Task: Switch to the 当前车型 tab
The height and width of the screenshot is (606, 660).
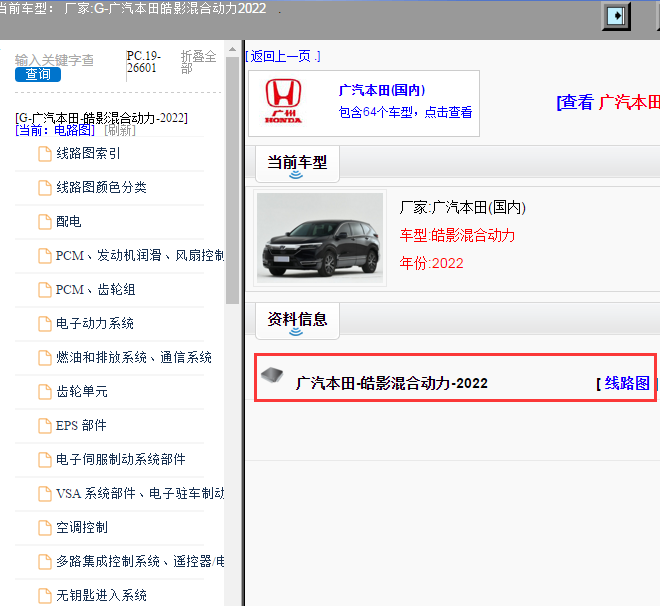Action: 297,164
